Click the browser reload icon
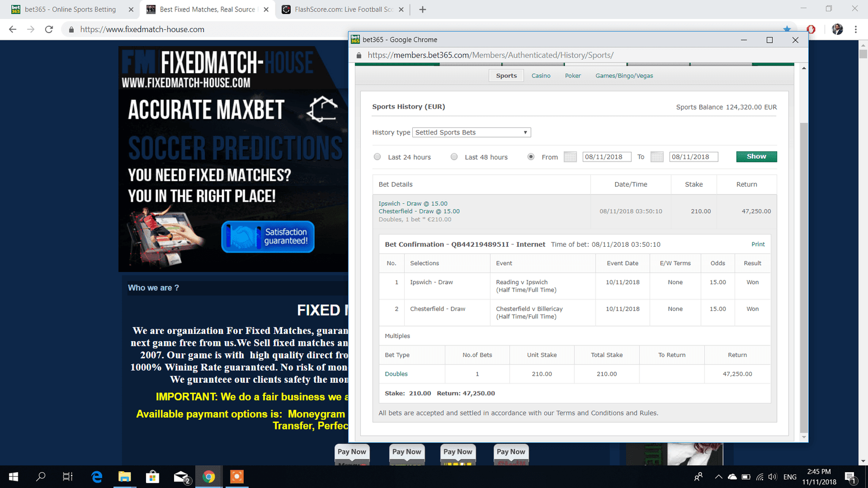The width and height of the screenshot is (868, 488). coord(49,29)
